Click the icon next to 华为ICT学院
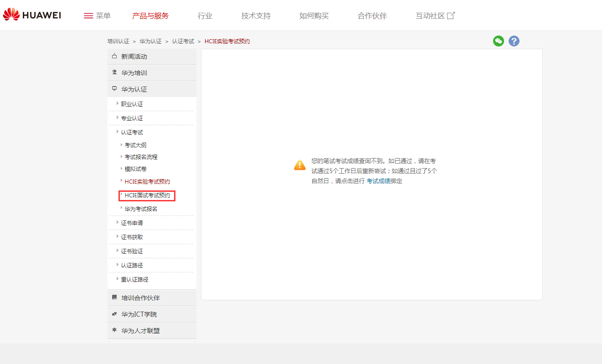This screenshot has height=364, width=602. (x=114, y=314)
